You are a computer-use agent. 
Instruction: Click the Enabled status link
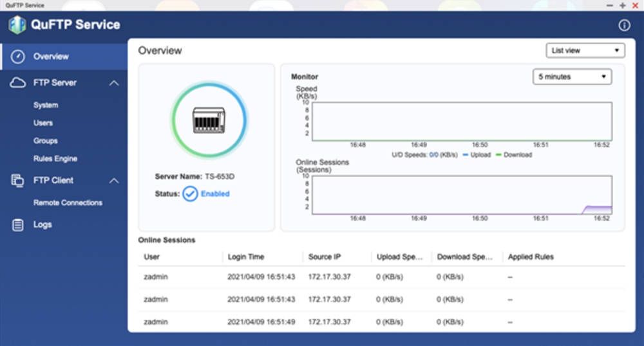[x=215, y=194]
